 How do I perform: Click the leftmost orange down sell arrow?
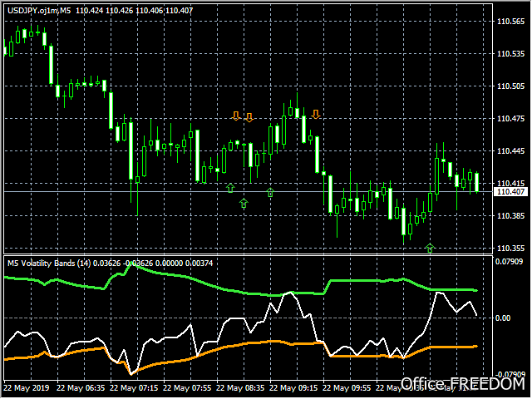pos(236,116)
